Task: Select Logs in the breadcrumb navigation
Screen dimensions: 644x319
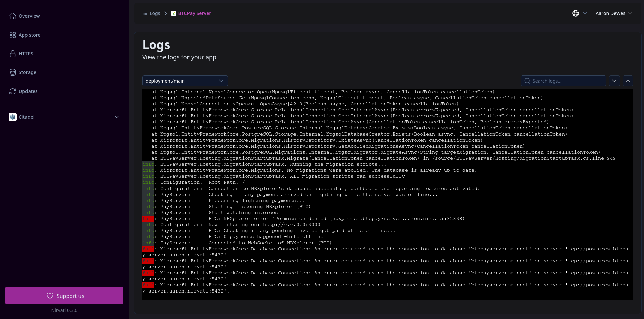Action: pyautogui.click(x=155, y=13)
